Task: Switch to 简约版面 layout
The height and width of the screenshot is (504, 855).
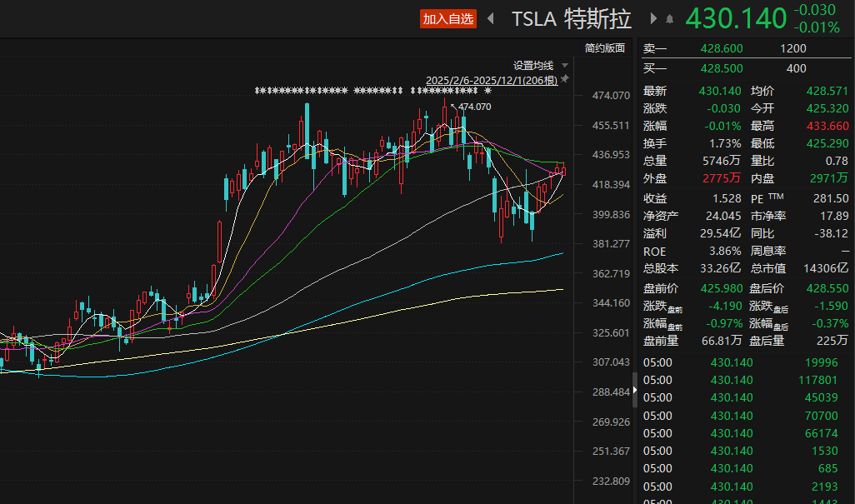Action: coord(604,48)
